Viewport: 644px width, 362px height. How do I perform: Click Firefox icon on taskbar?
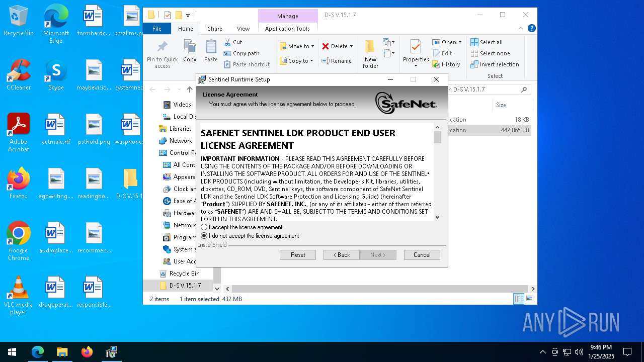[x=87, y=352]
